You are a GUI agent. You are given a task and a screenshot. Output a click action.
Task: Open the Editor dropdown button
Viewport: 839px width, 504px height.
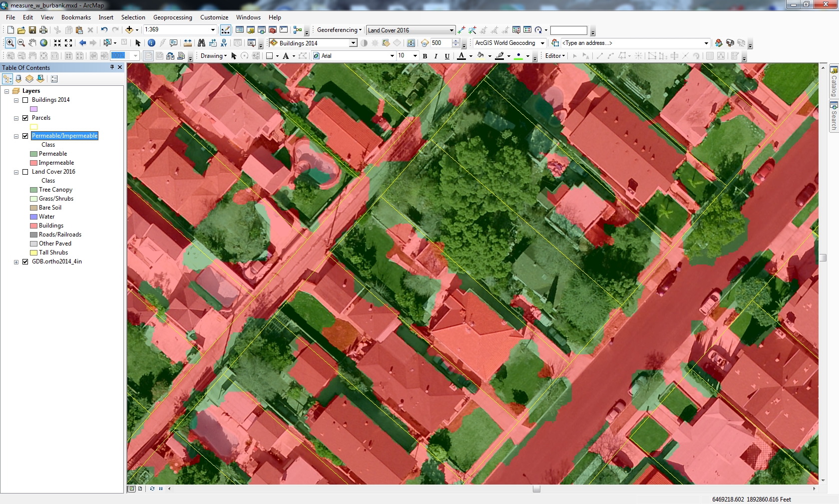555,56
